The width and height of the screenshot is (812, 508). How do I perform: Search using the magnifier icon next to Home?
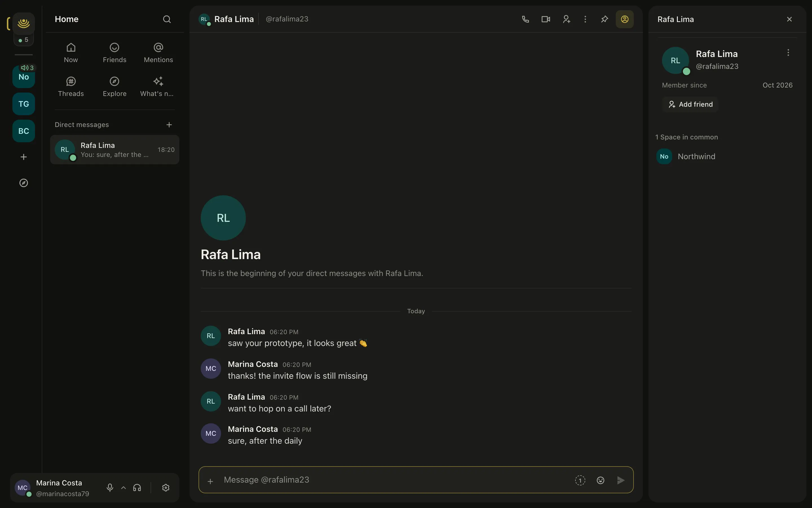click(x=167, y=19)
